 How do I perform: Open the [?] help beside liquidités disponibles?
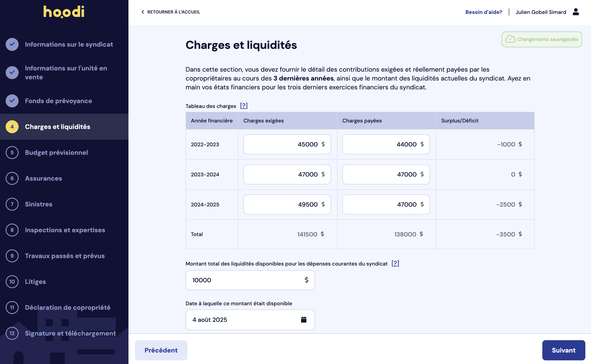395,263
